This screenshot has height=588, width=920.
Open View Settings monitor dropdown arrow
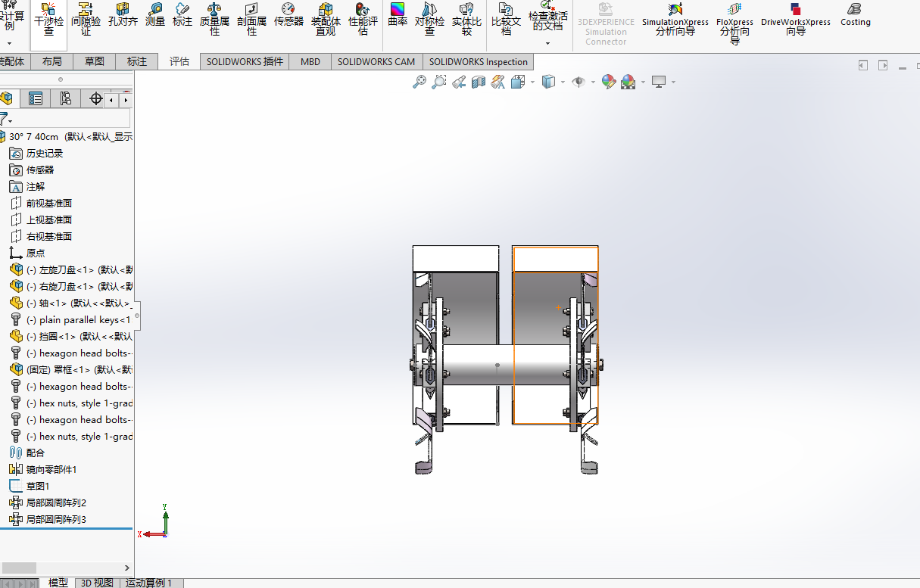[672, 82]
